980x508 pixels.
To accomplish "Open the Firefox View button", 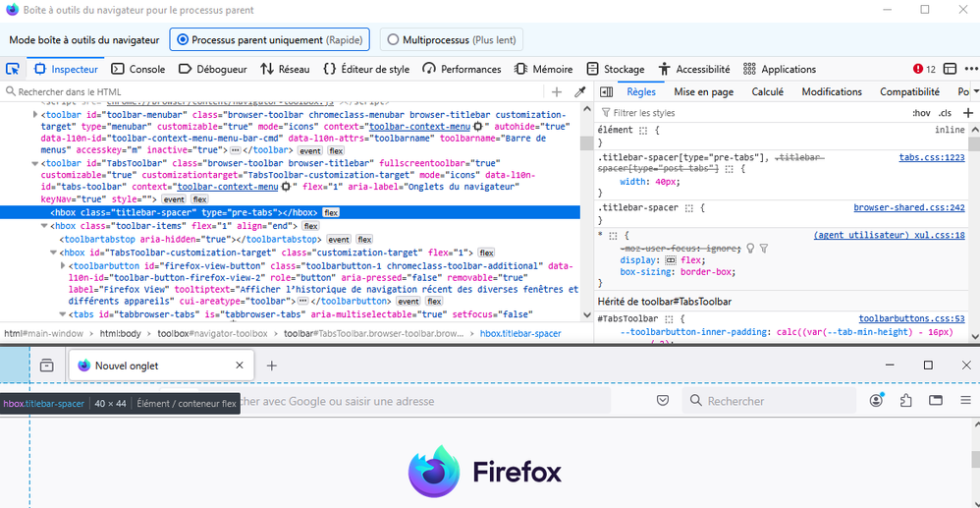I will (x=47, y=366).
